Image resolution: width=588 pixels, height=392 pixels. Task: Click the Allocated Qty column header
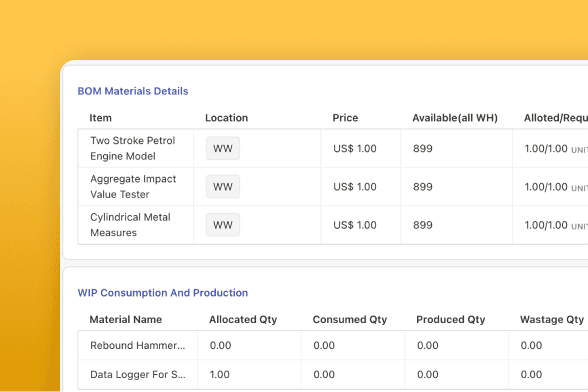[x=243, y=320]
